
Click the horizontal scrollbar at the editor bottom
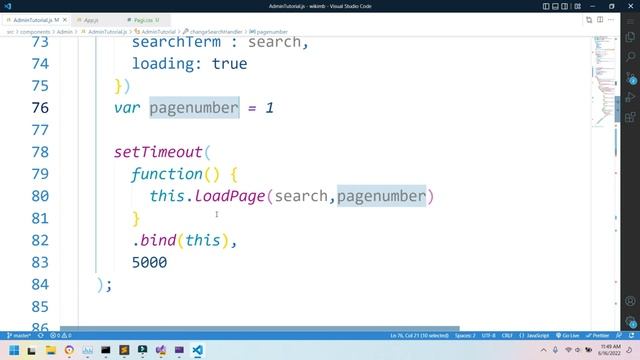point(260,328)
